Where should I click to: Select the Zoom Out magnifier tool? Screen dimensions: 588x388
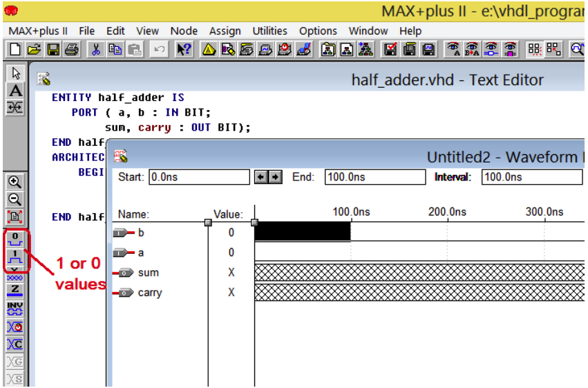(x=15, y=199)
